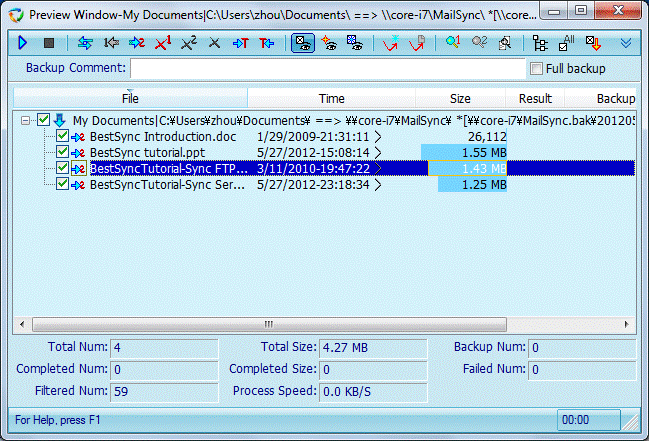Collapse the My Documents tree node
Screen dimensions: 649x441
25,120
